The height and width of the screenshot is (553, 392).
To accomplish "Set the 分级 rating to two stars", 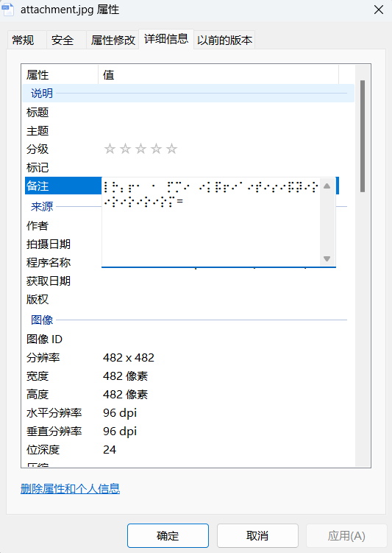I will tap(125, 149).
